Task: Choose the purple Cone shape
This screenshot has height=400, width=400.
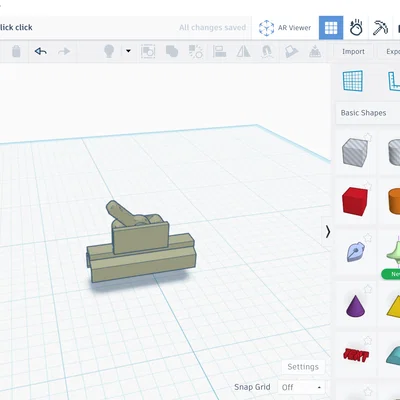Action: click(x=355, y=305)
